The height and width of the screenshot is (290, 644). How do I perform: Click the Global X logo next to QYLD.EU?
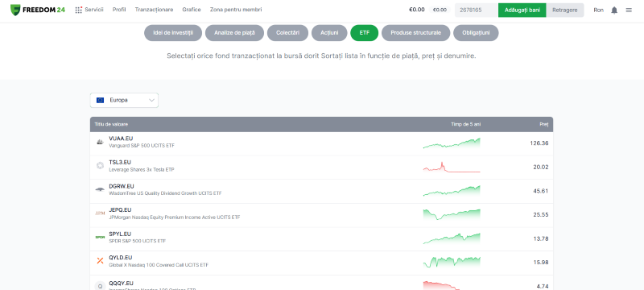[x=100, y=260]
